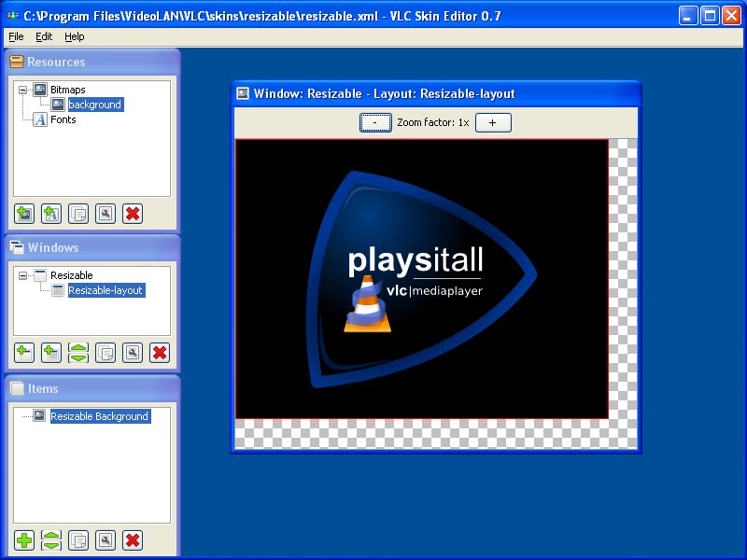747x560 pixels.
Task: Decrease zoom factor with minus button
Action: (x=375, y=122)
